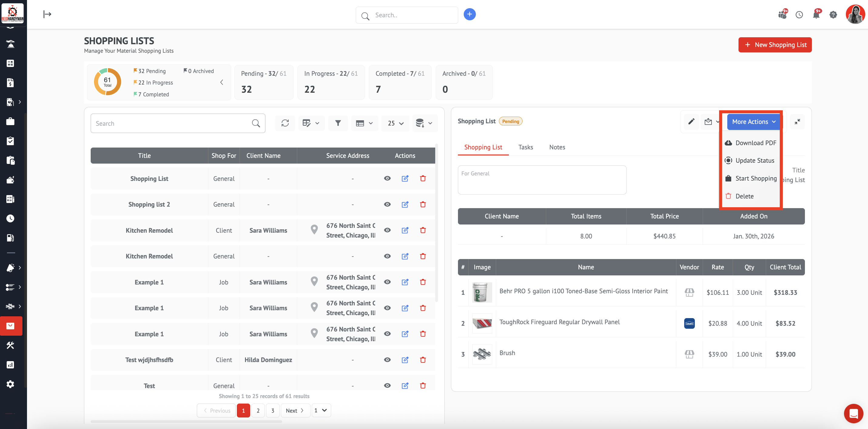Screen dimensions: 868x429
Task: Expand the More Actions dropdown button
Action: (753, 121)
